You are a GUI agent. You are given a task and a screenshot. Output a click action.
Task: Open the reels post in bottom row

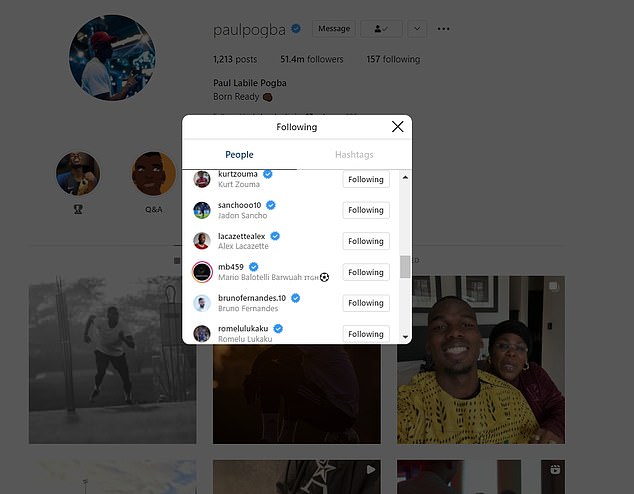[x=481, y=477]
